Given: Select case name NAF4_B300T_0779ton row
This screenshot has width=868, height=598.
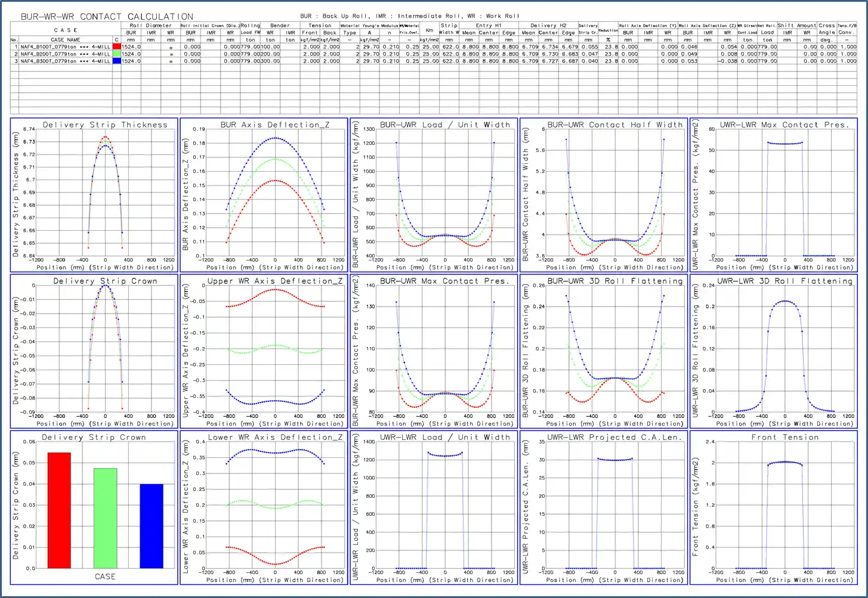Looking at the screenshot, I should coord(65,61).
